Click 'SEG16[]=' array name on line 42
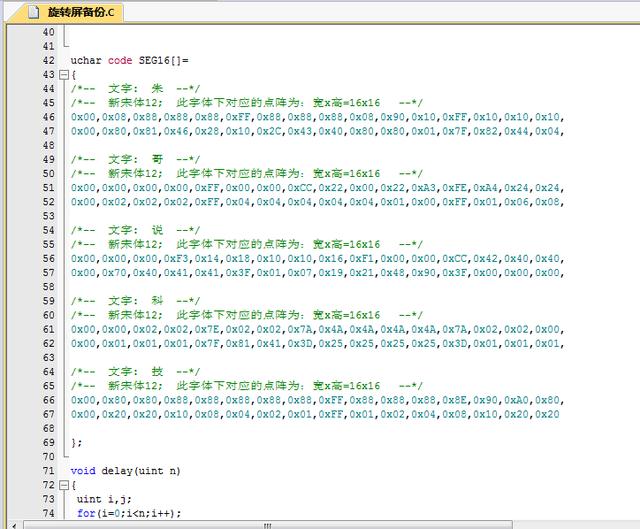Viewport: 640px width, 529px height. tap(164, 60)
